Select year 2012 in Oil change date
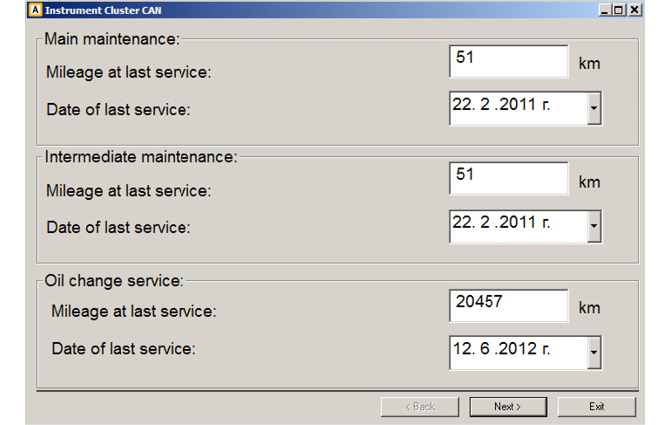Screen dimensions: 671x425 coord(516,349)
